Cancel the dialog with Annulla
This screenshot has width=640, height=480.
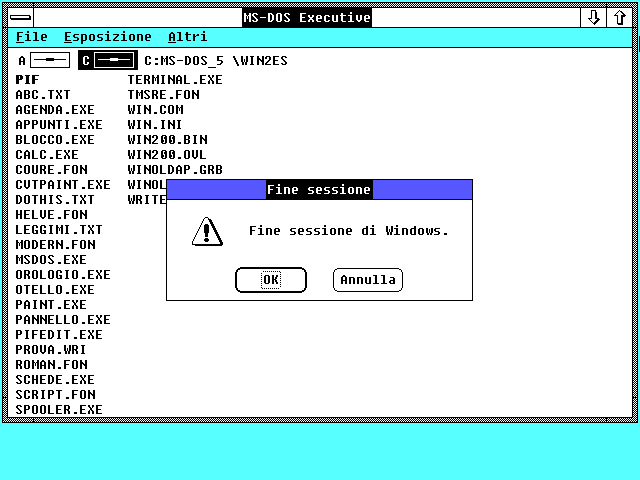[x=368, y=280]
